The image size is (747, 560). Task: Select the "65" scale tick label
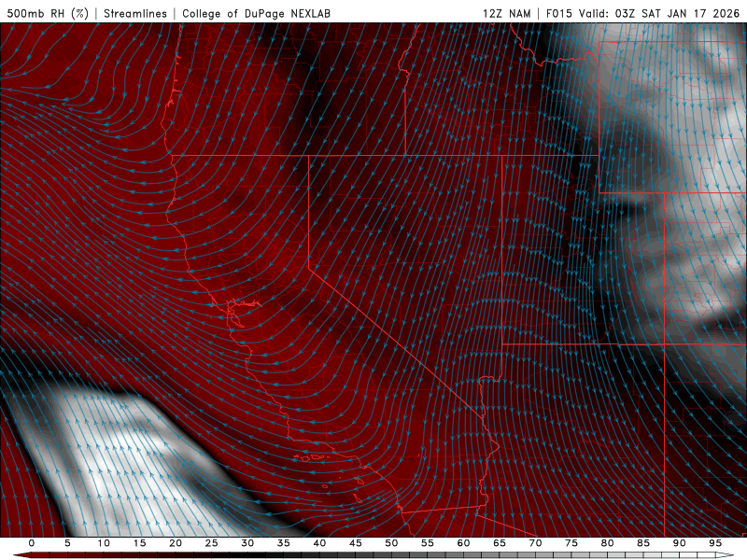click(x=500, y=543)
